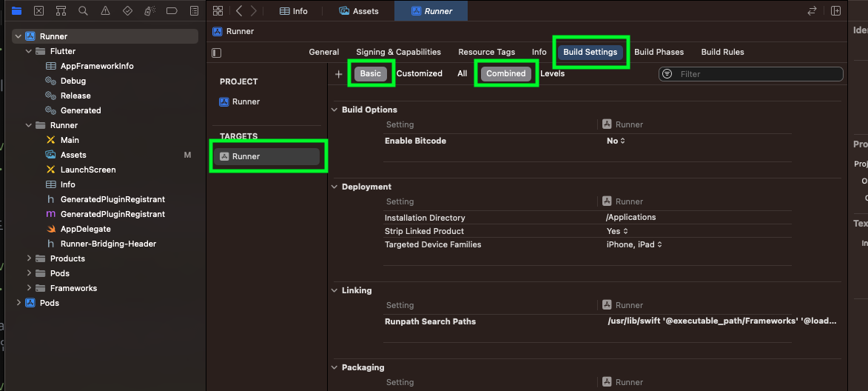Click the build settings Filter field
This screenshot has height=391, width=868.
(750, 73)
